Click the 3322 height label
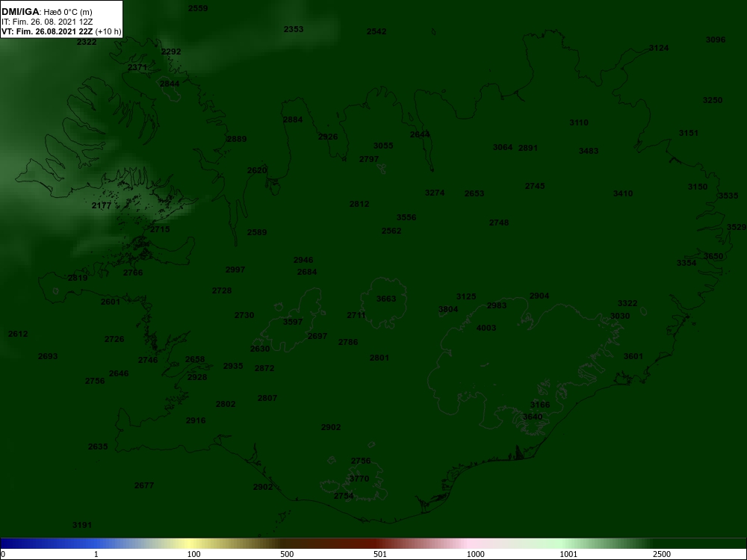 (627, 303)
